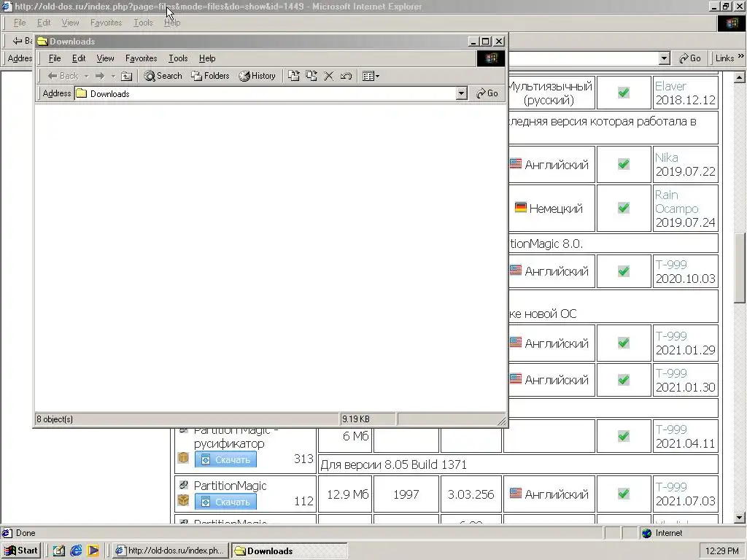Click package icon beside PartitionMagic 112 download
Image resolution: width=747 pixels, height=560 pixels.
[183, 500]
